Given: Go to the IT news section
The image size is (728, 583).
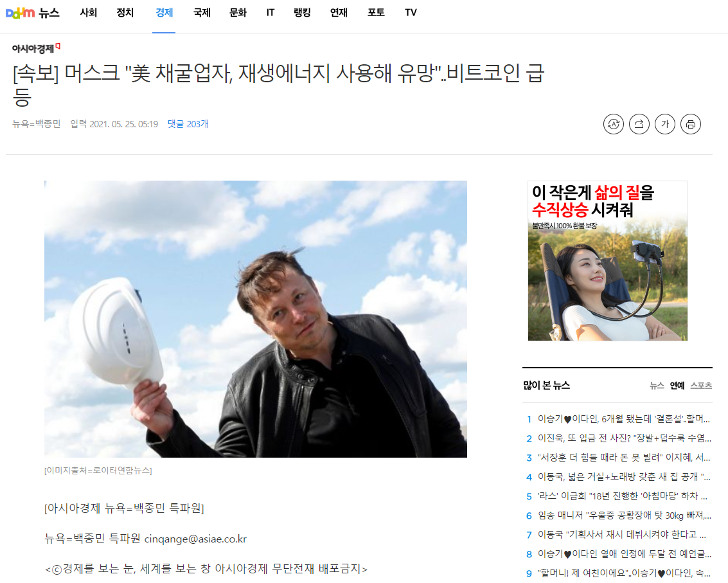Looking at the screenshot, I should [271, 13].
